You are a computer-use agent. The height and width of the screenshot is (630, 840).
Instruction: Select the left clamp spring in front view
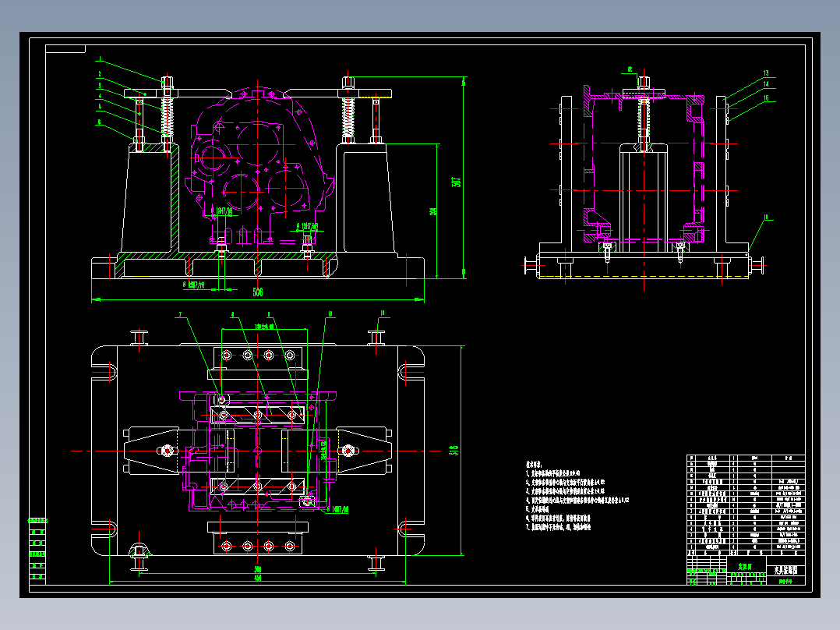coord(167,119)
